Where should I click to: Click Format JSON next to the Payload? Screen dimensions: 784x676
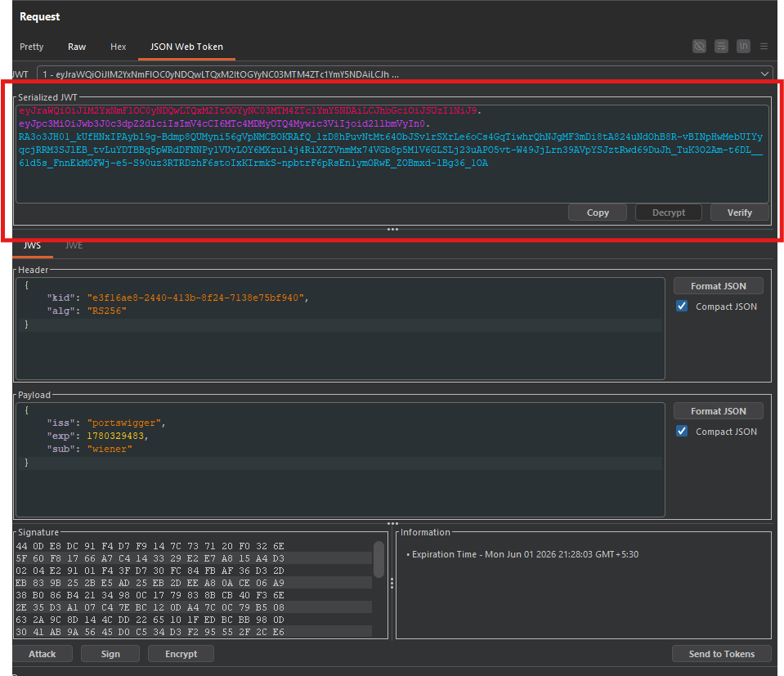coord(719,411)
